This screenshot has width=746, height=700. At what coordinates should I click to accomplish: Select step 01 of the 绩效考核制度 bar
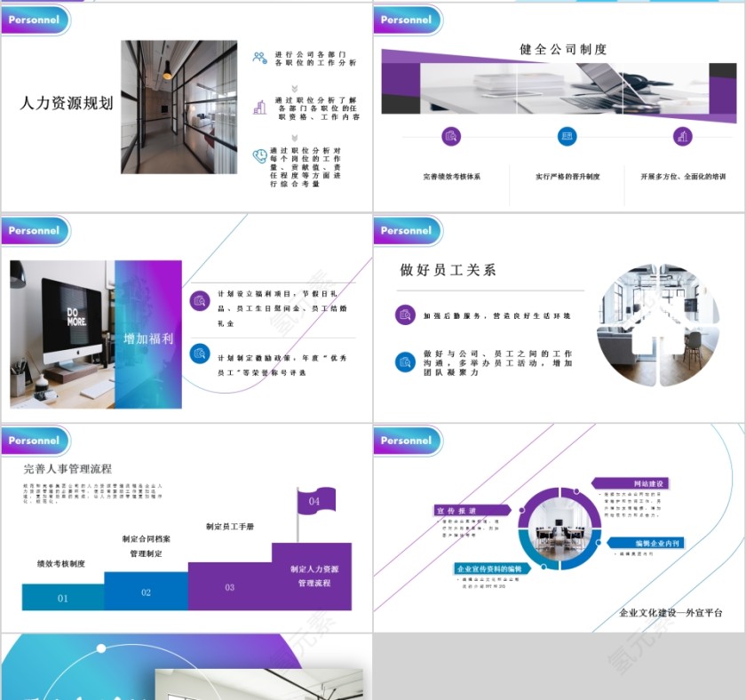[60, 599]
